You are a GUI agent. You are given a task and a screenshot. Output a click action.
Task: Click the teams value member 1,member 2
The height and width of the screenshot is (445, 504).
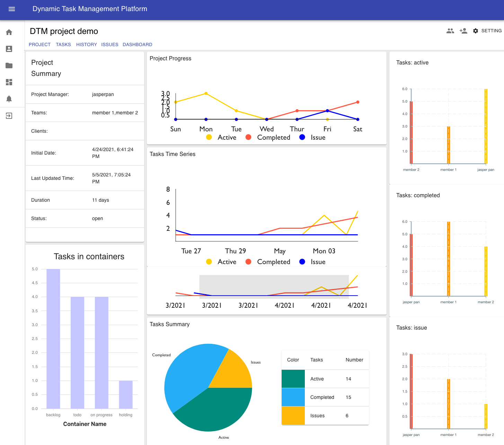click(115, 113)
